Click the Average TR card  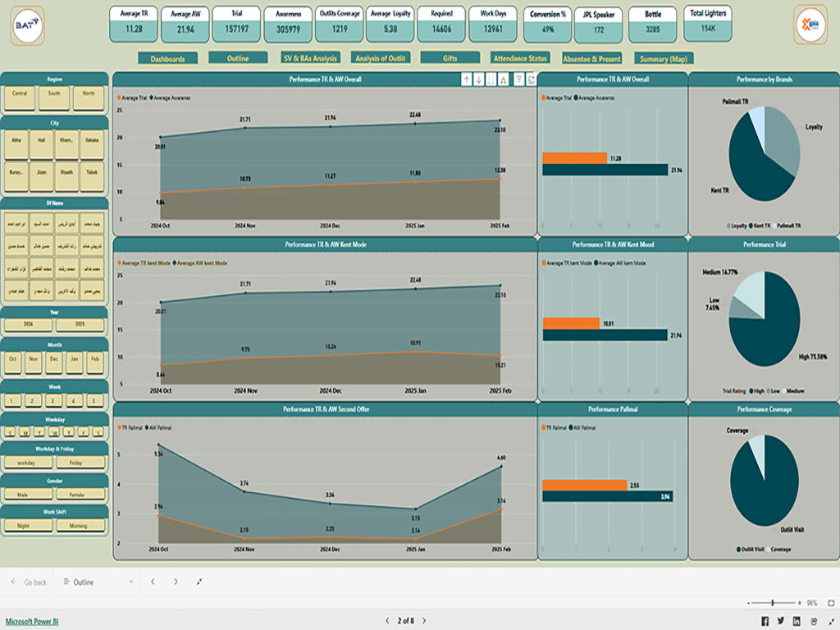(134, 24)
